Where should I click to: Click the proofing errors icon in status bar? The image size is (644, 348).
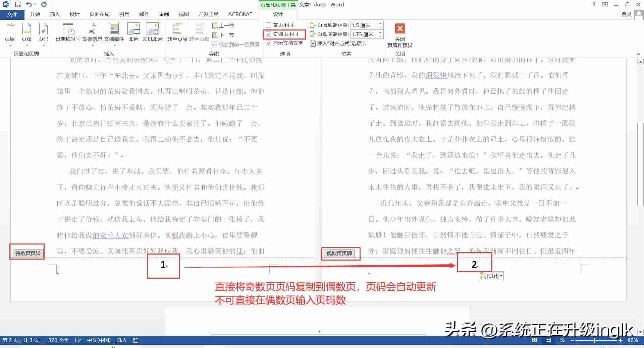coord(78,340)
